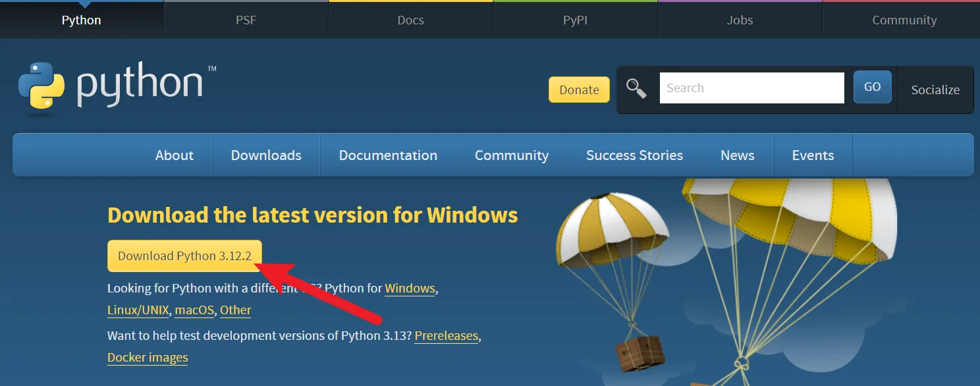This screenshot has width=980, height=386.
Task: Open the Prereleases link
Action: pos(447,336)
